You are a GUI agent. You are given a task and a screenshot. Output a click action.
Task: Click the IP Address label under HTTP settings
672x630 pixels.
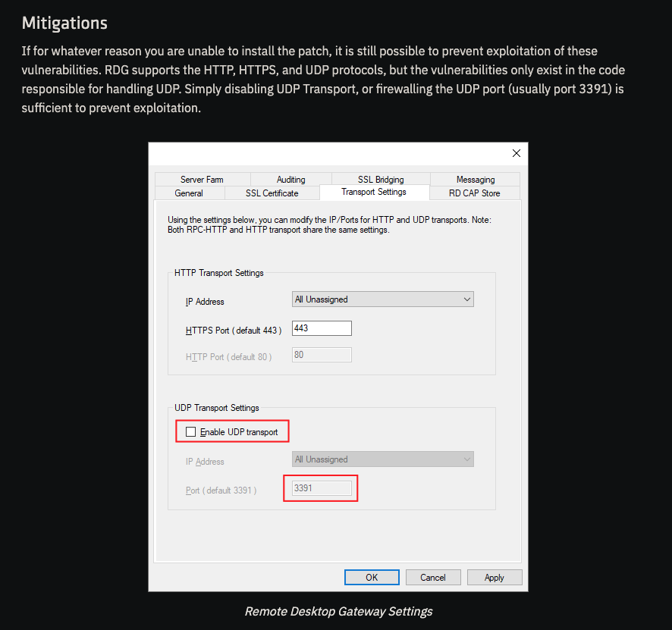coord(205,302)
